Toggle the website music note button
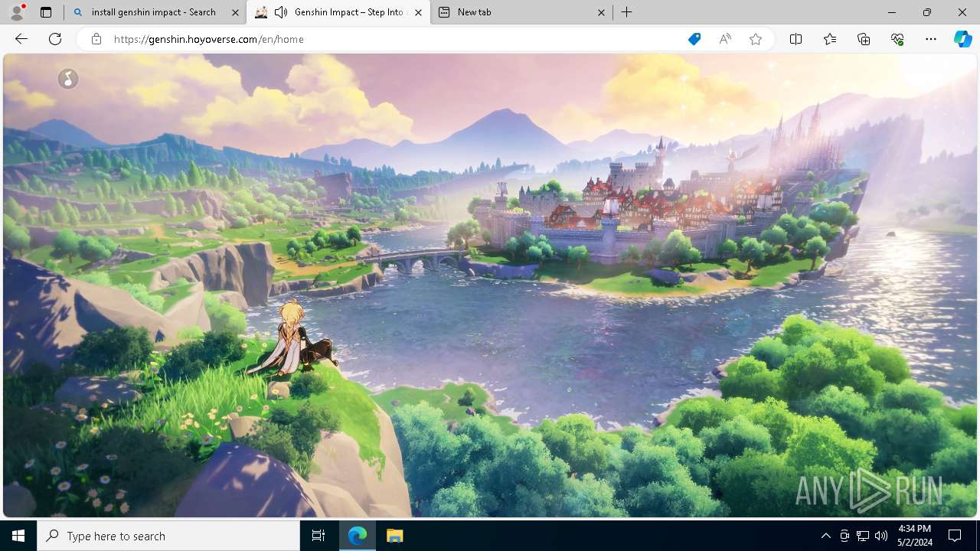Screen dimensions: 980x551 68,79
